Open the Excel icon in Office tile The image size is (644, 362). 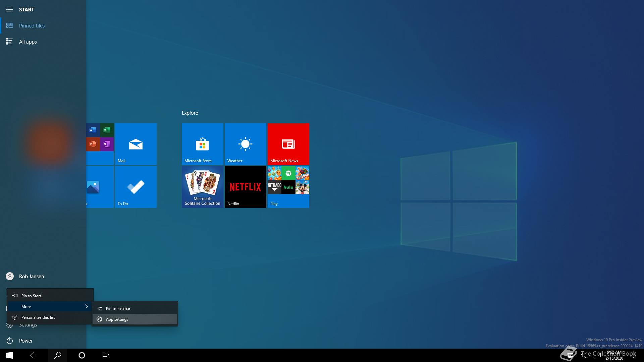pyautogui.click(x=107, y=130)
